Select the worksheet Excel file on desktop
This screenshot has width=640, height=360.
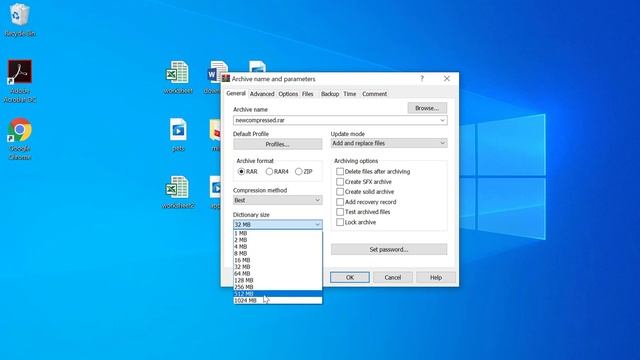pos(178,78)
